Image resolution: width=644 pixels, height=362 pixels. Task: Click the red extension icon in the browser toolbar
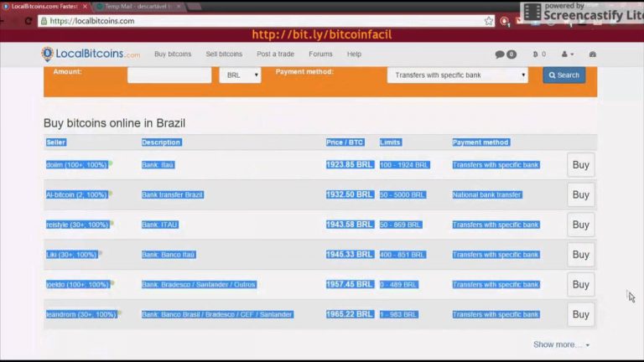505,21
